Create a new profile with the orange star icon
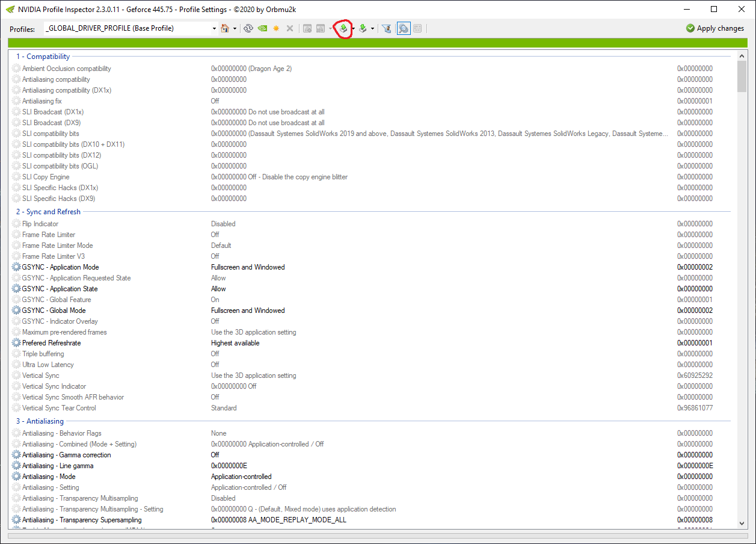This screenshot has width=756, height=544. point(276,28)
